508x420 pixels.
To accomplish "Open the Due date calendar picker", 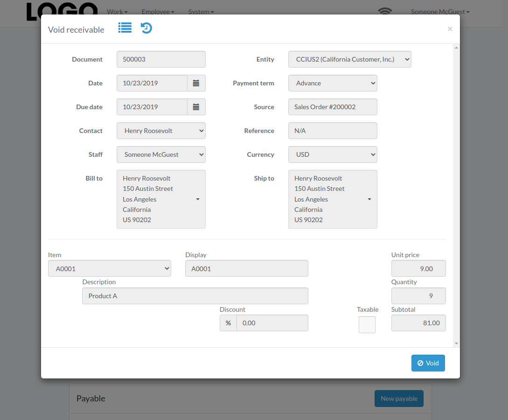I will click(x=196, y=107).
